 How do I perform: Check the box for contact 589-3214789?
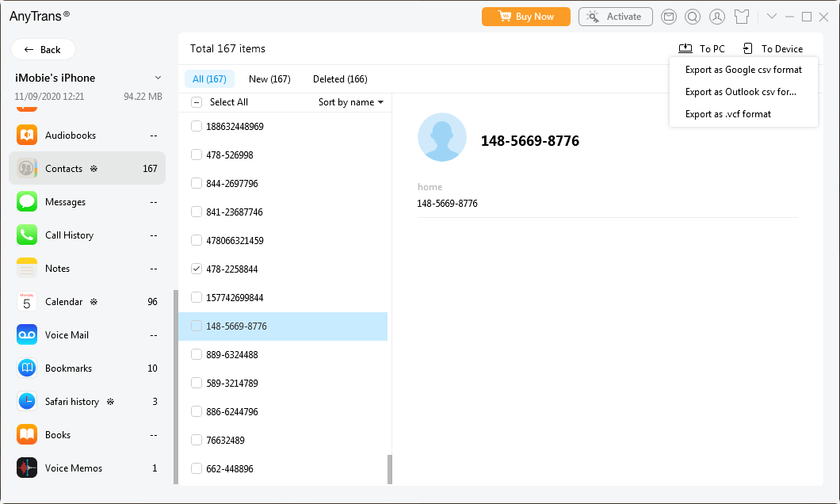(197, 383)
